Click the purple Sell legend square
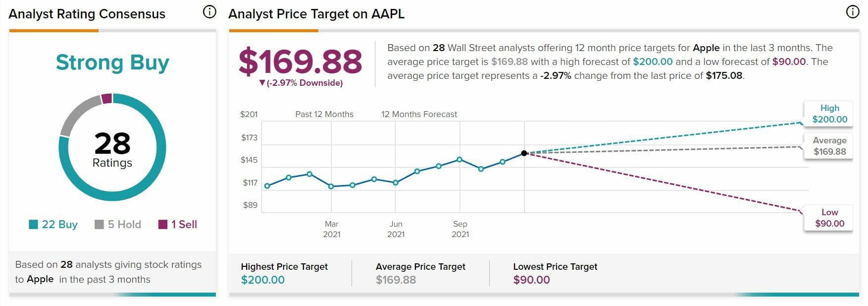 pyautogui.click(x=163, y=225)
